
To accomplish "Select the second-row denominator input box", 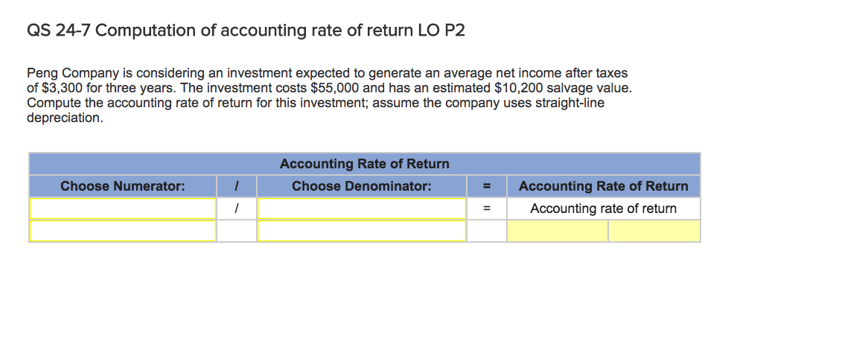I will 361,231.
